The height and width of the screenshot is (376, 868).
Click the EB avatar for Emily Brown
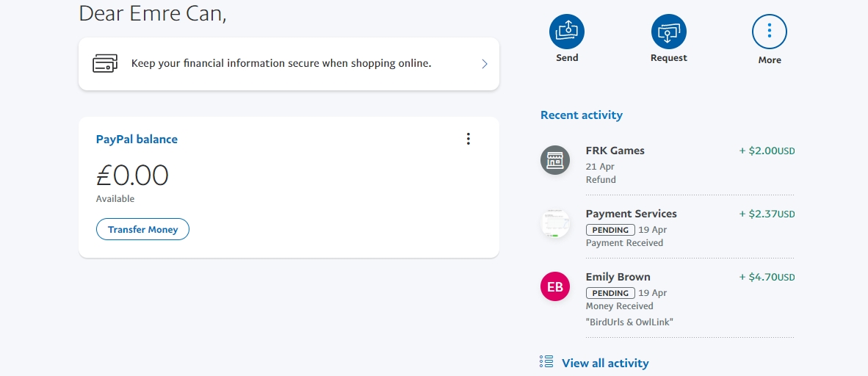tap(555, 286)
